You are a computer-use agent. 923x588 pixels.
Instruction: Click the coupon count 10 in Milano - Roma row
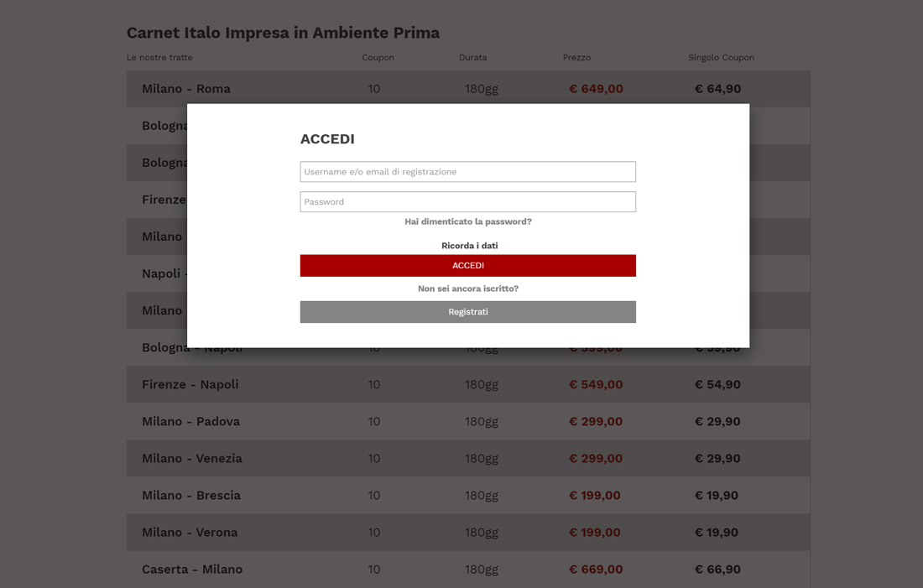click(x=373, y=89)
